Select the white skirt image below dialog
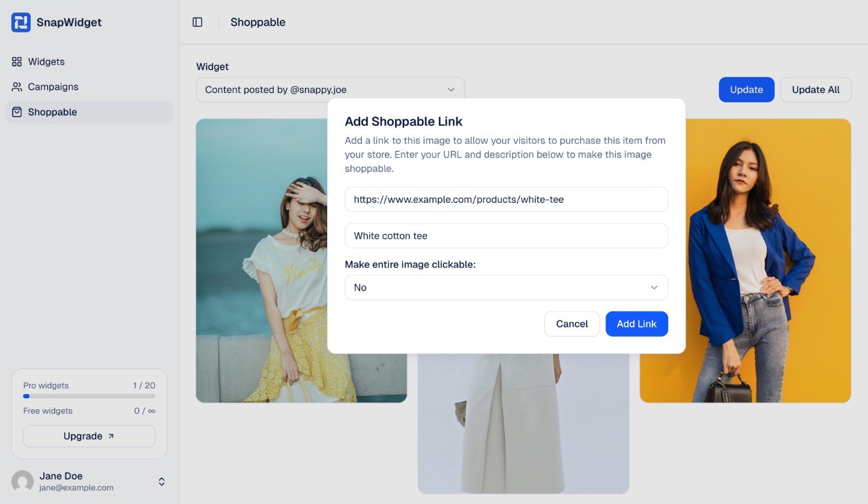 (x=523, y=423)
